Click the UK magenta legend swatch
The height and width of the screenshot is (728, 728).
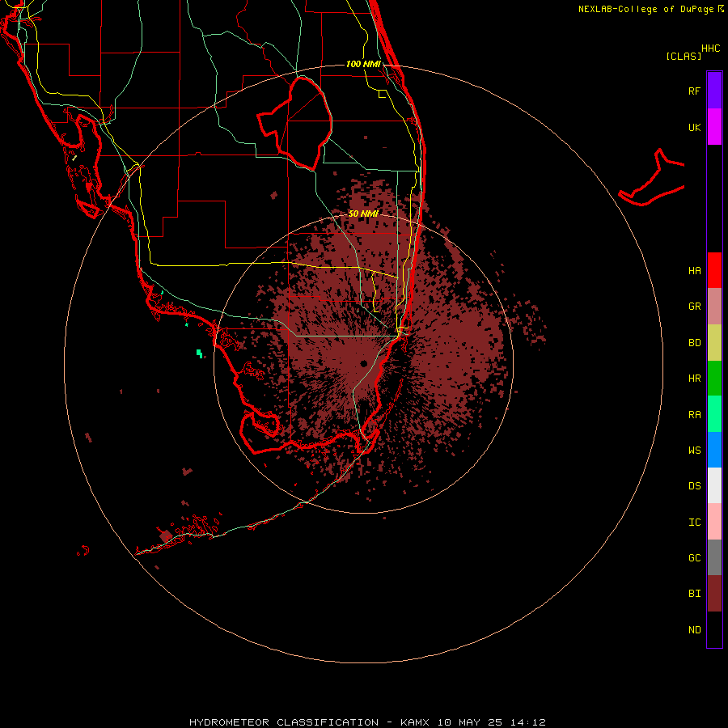click(714, 126)
